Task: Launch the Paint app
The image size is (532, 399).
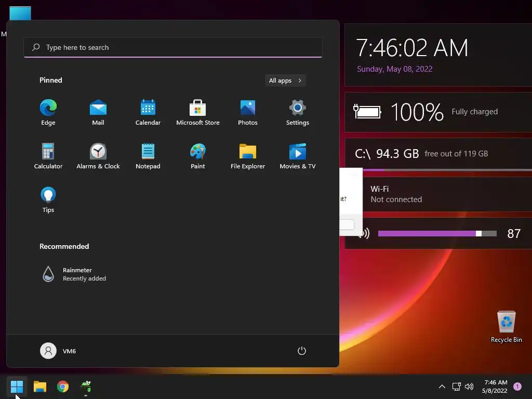Action: pyautogui.click(x=198, y=156)
